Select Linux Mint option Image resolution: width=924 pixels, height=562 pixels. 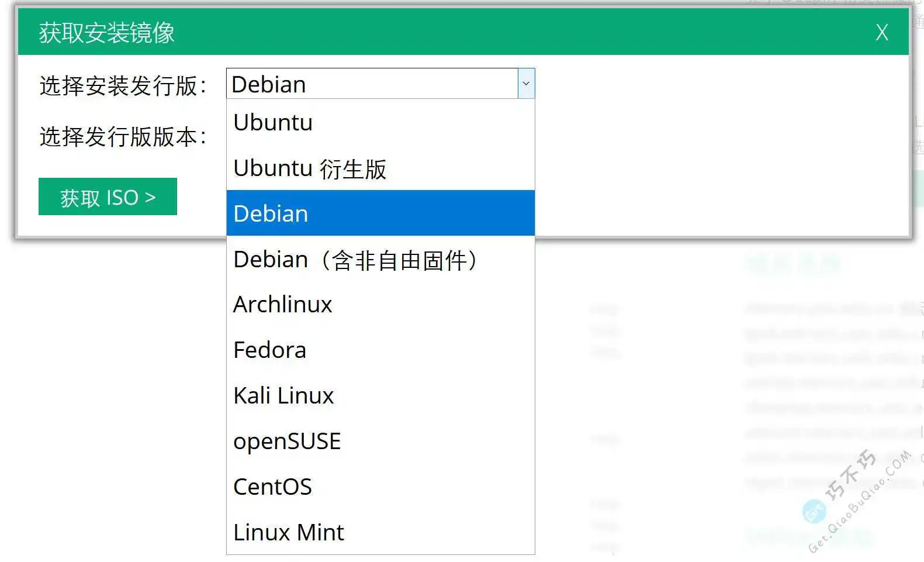point(380,532)
